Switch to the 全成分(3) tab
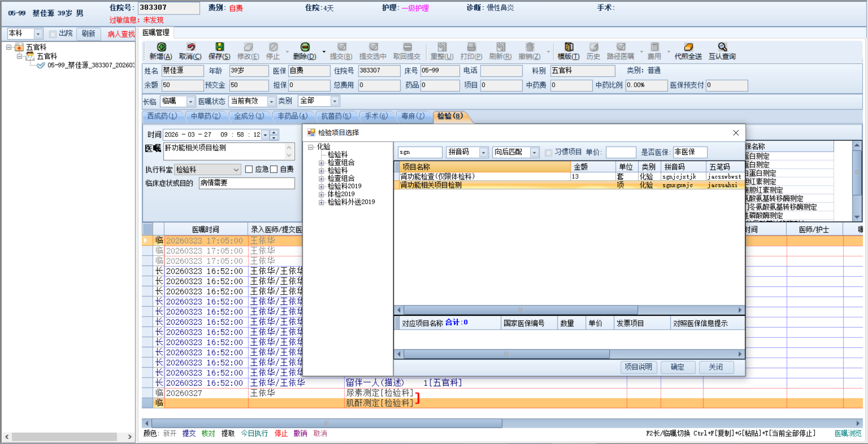 point(249,117)
